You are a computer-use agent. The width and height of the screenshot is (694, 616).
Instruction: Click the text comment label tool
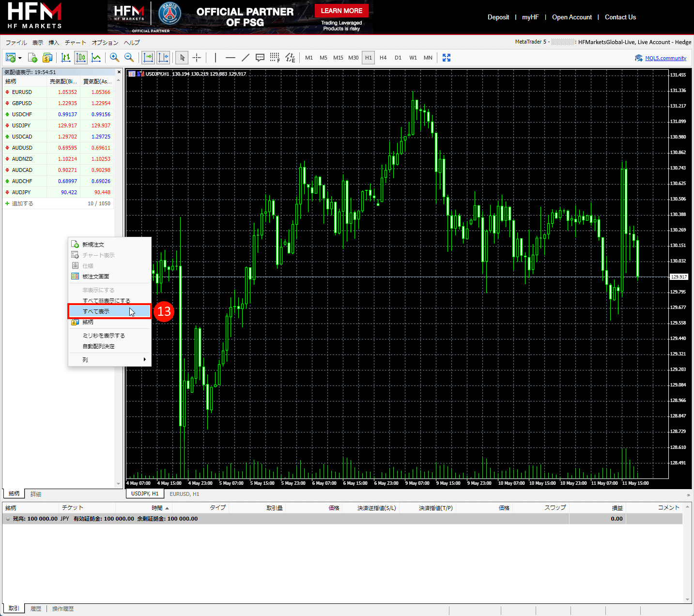(260, 58)
